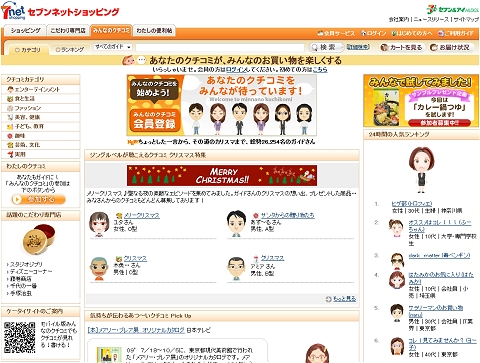
Task: Open the cart view button
Action: pyautogui.click(x=402, y=47)
